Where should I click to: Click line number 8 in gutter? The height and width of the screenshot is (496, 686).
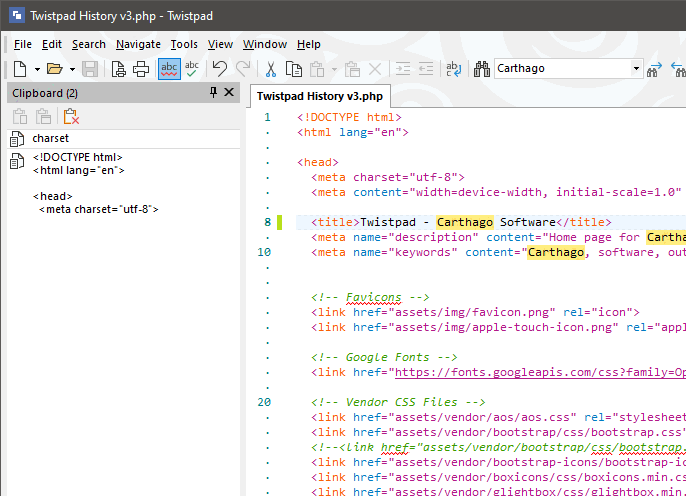pos(267,222)
